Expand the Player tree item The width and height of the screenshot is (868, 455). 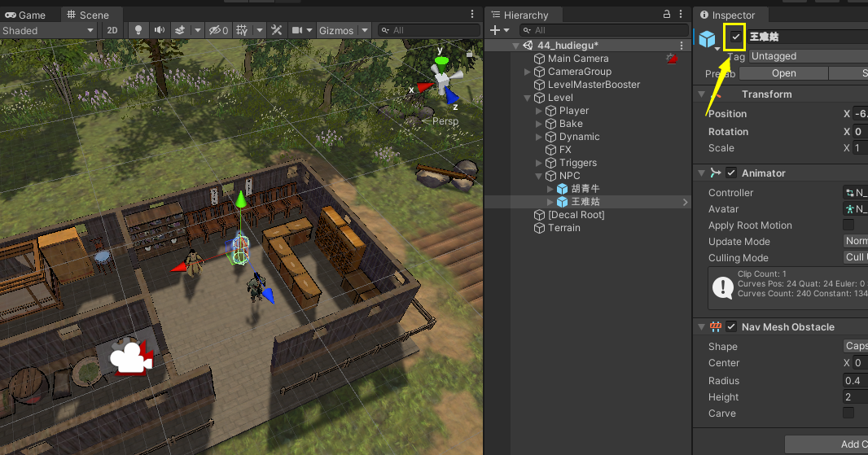pyautogui.click(x=538, y=111)
